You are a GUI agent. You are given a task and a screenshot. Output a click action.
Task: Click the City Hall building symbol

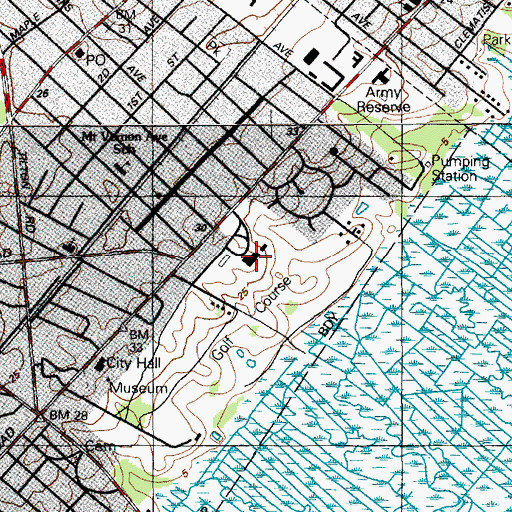(100, 365)
